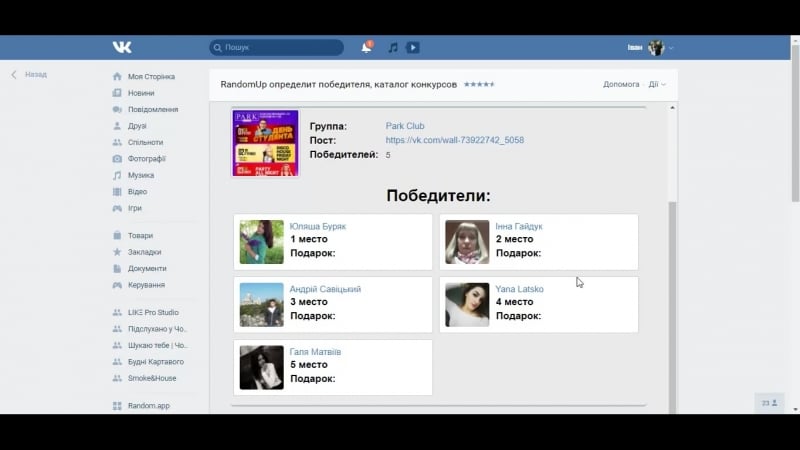The image size is (800, 450).
Task: Open Юляша Буряк's profile photo
Action: 261,242
